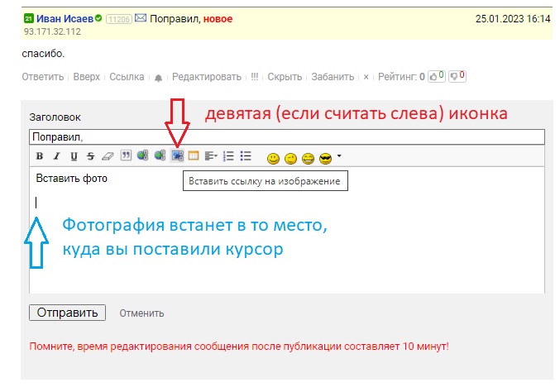Submit the message with Отправить button
Screen dimensions: 560x392
pyautogui.click(x=67, y=313)
